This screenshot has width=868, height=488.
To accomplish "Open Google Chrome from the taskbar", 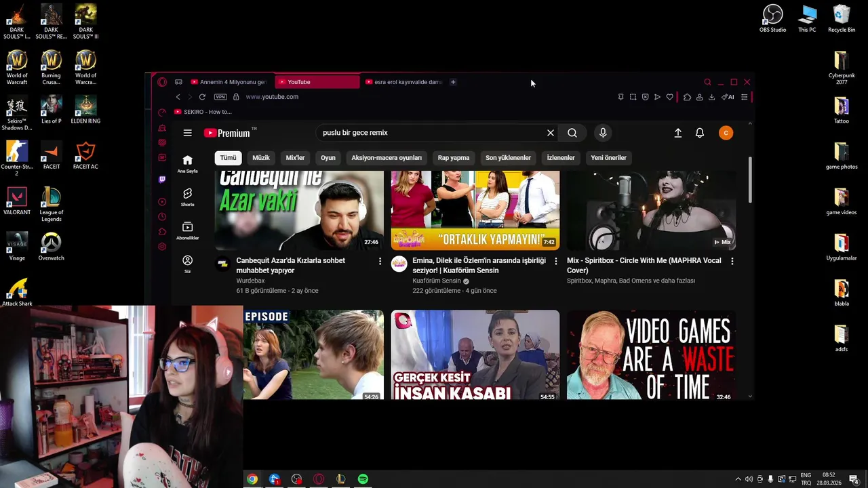I will pyautogui.click(x=252, y=479).
